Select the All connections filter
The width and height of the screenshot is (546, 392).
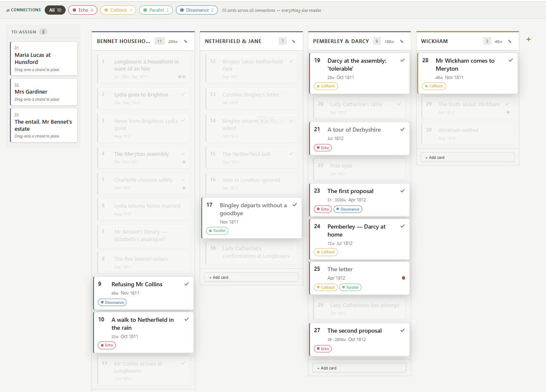[55, 10]
